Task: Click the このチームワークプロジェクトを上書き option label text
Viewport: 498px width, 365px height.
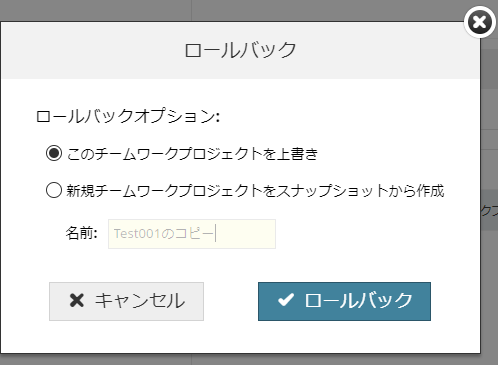Action: tap(192, 154)
